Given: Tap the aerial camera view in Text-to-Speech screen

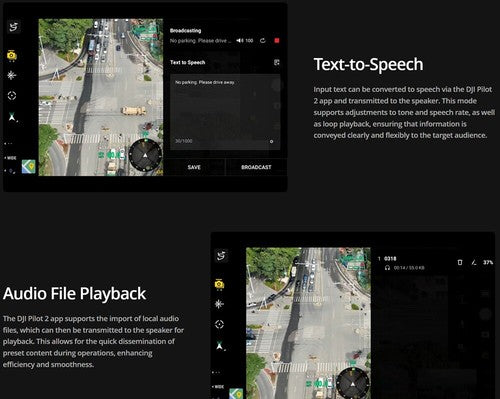Looking at the screenshot, I should 101,97.
